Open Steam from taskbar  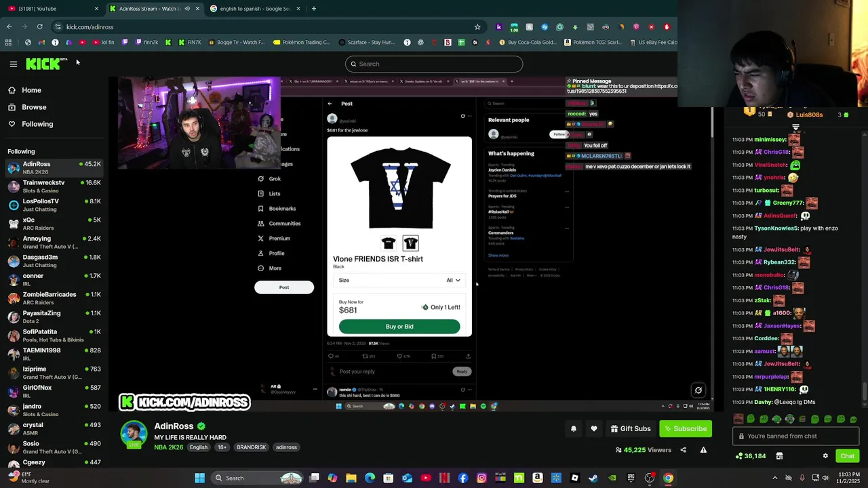(x=593, y=478)
